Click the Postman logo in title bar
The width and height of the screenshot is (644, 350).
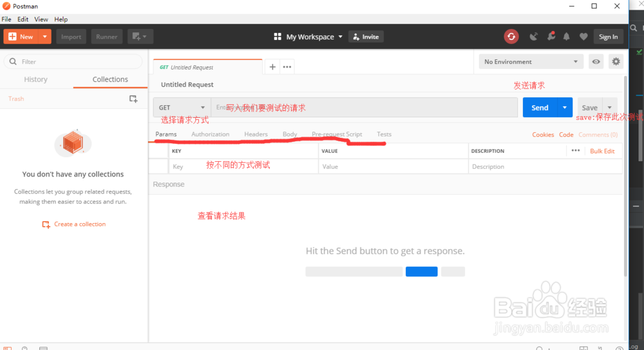(6, 6)
